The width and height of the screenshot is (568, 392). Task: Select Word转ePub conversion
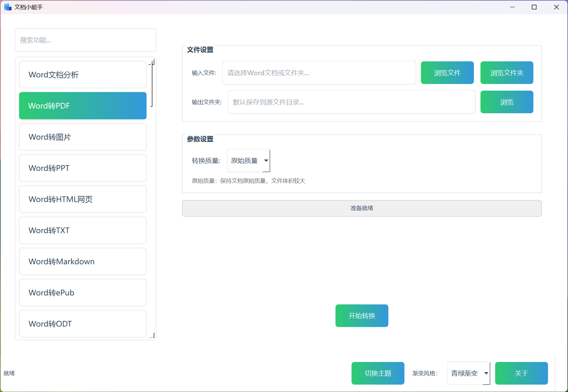pyautogui.click(x=82, y=293)
